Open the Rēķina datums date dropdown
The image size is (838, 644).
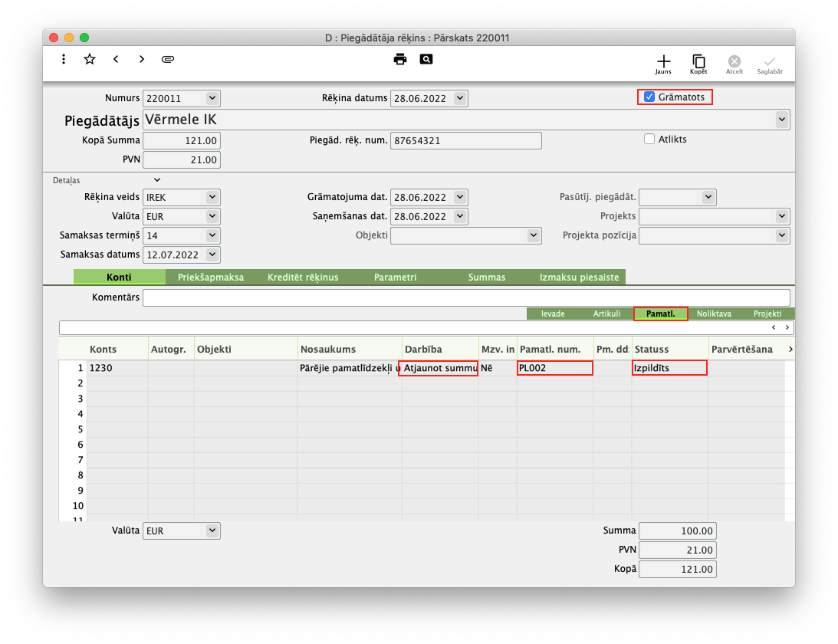[459, 98]
